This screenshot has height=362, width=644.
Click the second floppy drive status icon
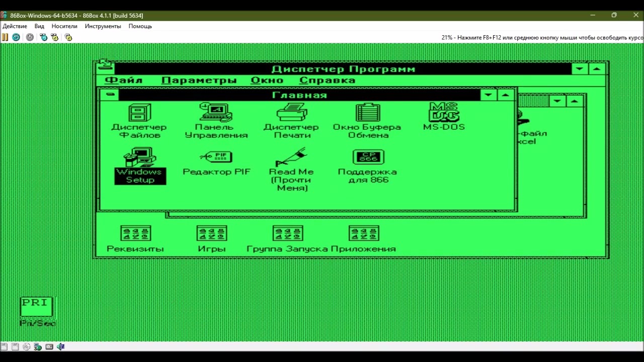click(16, 346)
